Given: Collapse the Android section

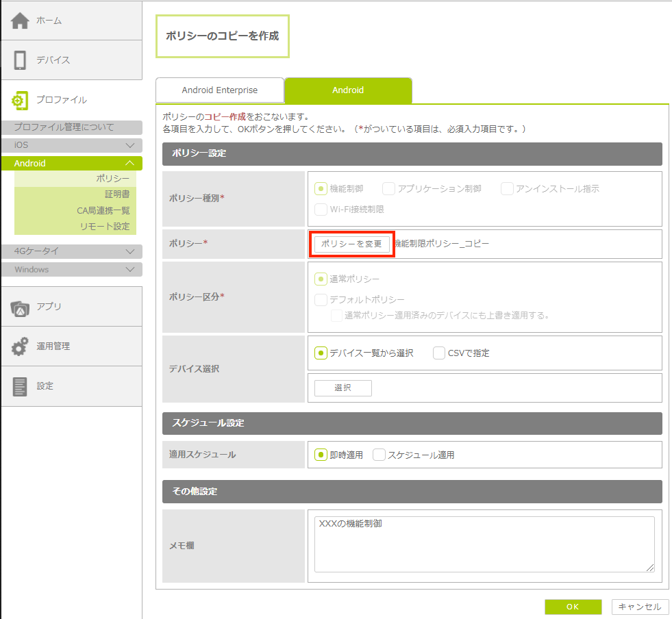Looking at the screenshot, I should tap(71, 164).
